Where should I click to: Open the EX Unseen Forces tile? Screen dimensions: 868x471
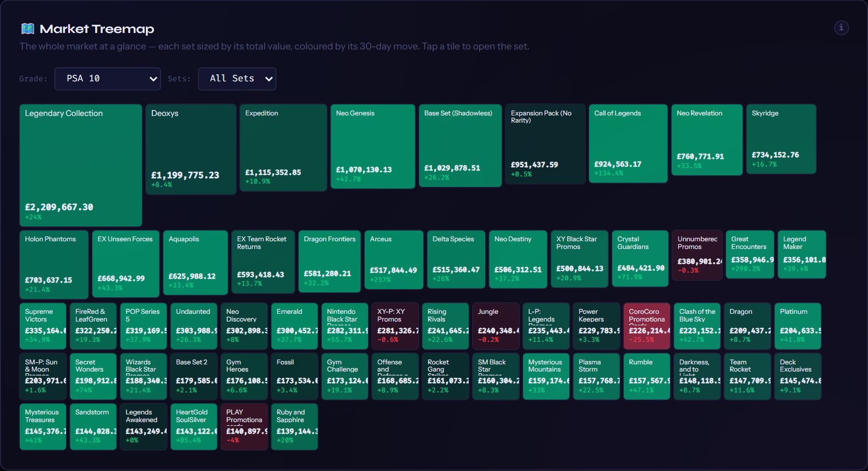(x=126, y=264)
